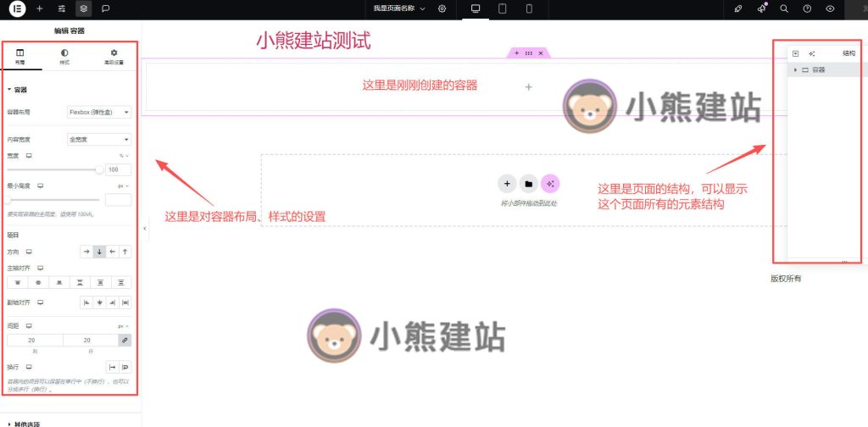This screenshot has width=868, height=427.
Task: Delete container using the handle X
Action: click(541, 53)
